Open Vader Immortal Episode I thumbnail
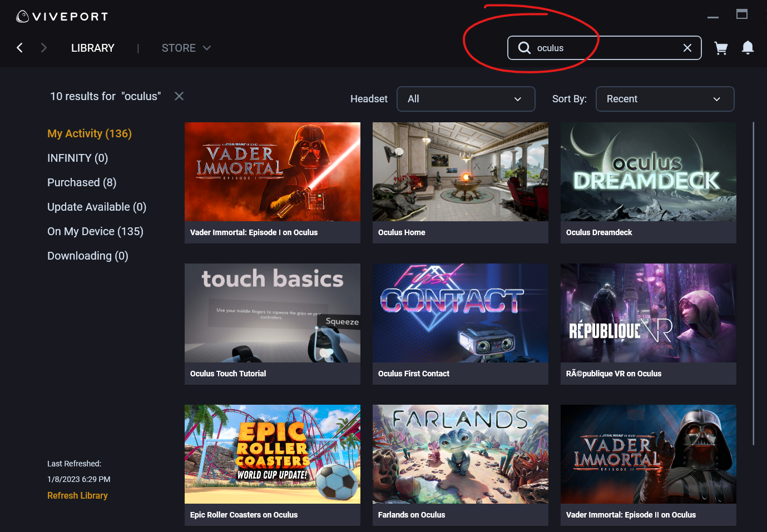Image resolution: width=767 pixels, height=532 pixels. tap(273, 172)
